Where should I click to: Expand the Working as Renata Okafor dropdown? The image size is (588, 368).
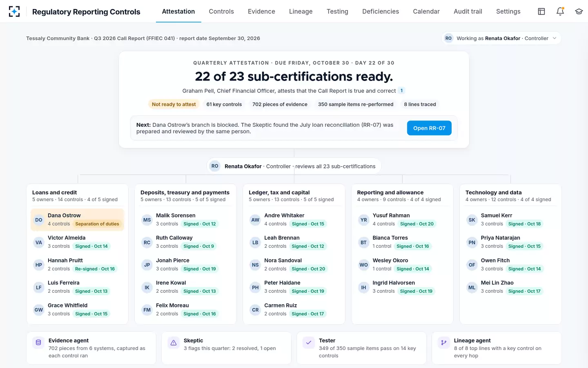[x=501, y=38]
